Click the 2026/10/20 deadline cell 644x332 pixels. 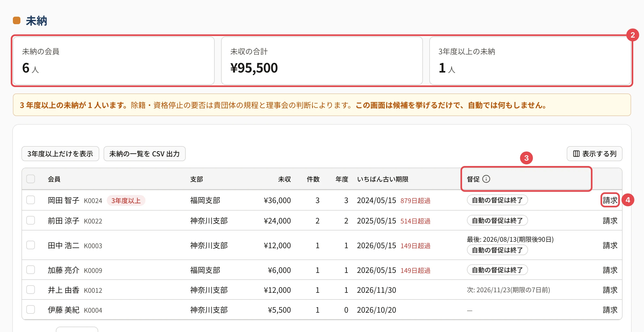[x=376, y=310]
